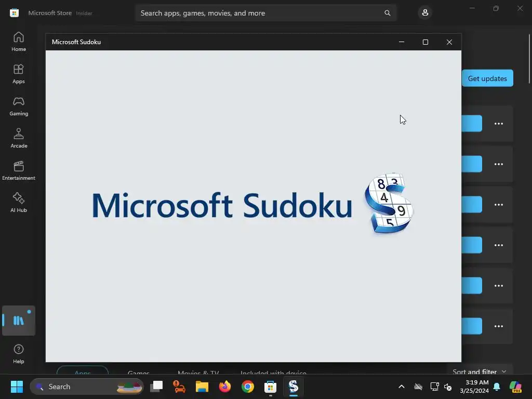
Task: Click the Store window scrollbar
Action: tap(529, 59)
